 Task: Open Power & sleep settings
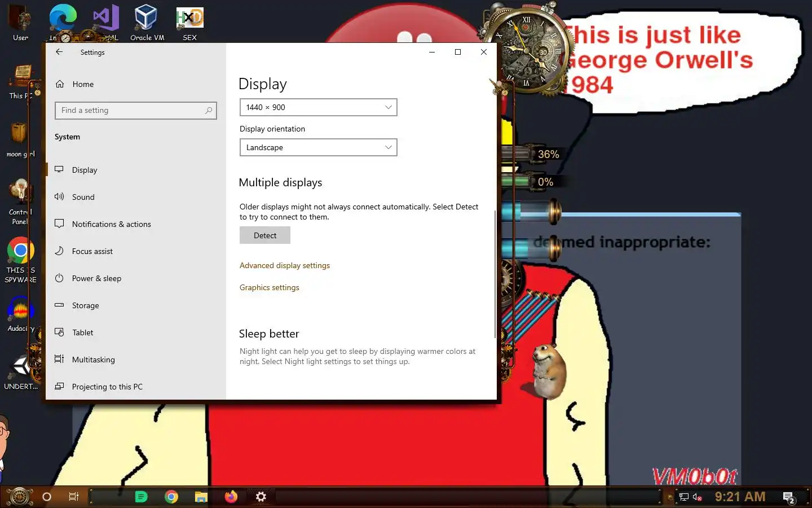pyautogui.click(x=135, y=278)
